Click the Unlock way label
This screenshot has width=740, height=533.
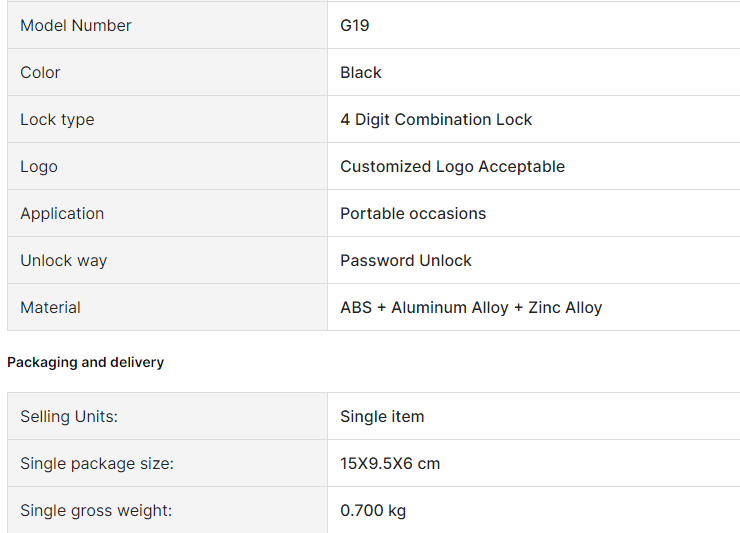point(64,261)
